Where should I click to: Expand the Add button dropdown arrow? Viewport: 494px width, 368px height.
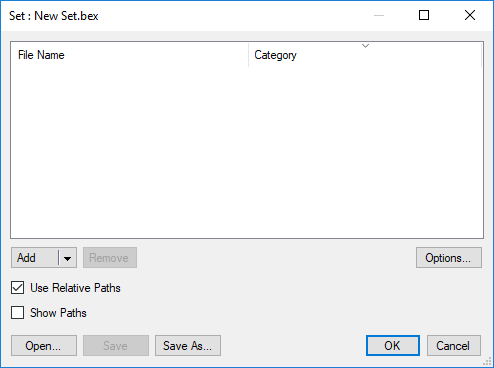point(68,258)
